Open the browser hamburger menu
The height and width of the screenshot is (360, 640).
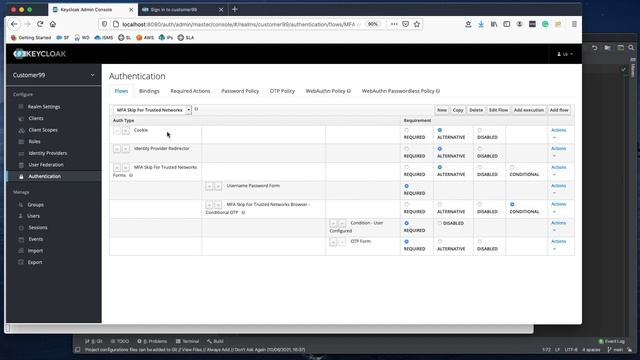pos(574,24)
